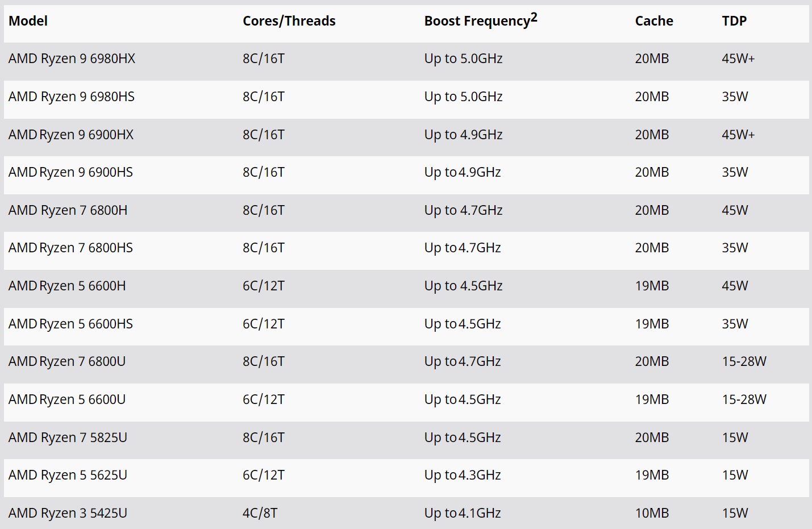Click the Cores/Threads column header
Screen dimensions: 812x529
[x=289, y=21]
